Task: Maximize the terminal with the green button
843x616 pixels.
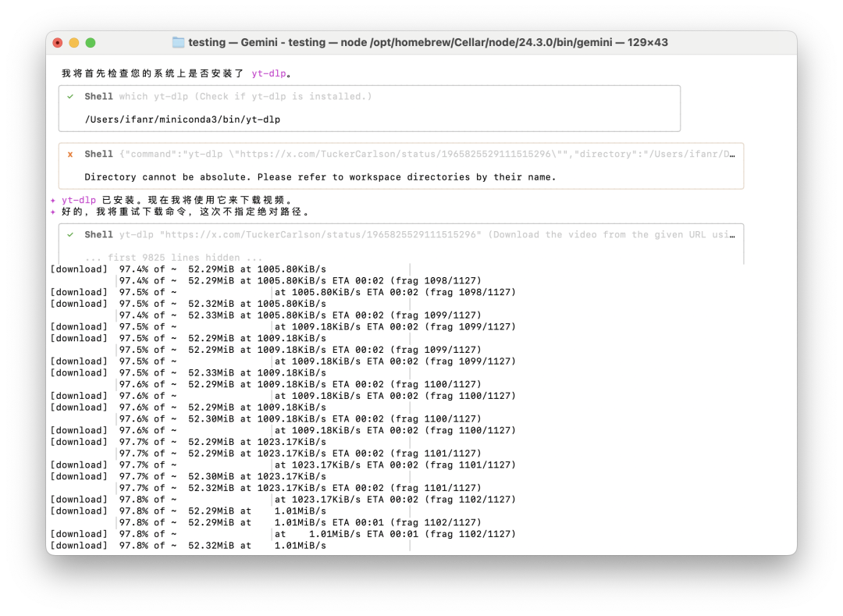Action: (91, 43)
